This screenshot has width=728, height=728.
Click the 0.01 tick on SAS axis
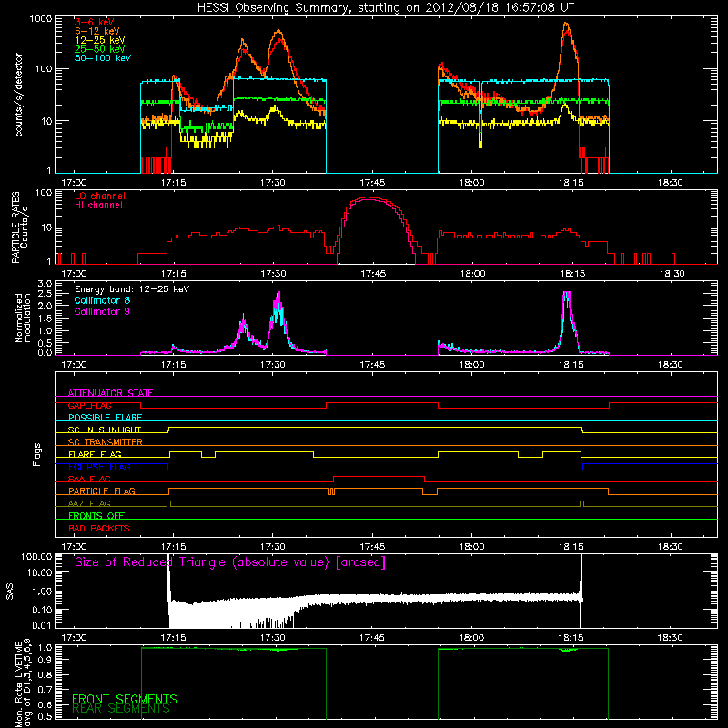pos(42,625)
